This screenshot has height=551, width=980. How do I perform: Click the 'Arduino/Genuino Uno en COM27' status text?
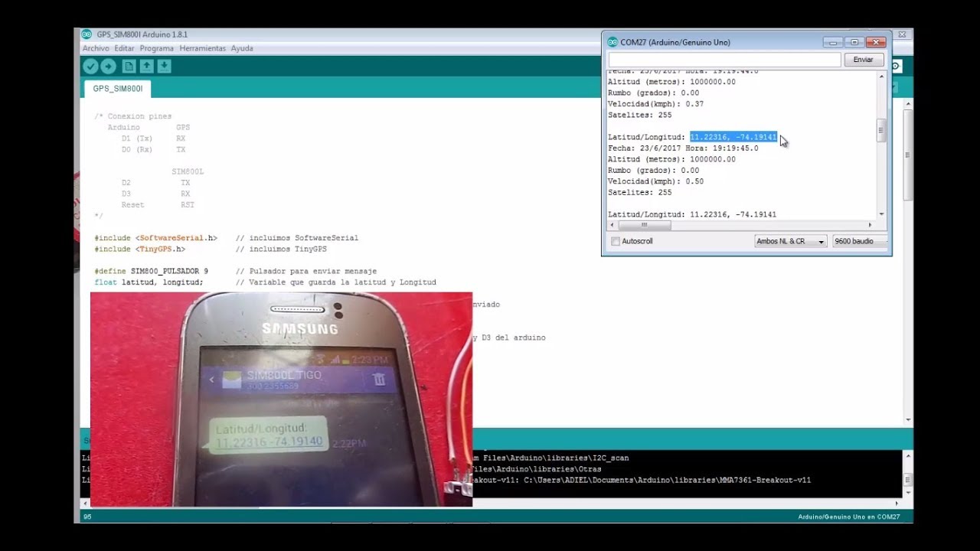coord(848,517)
